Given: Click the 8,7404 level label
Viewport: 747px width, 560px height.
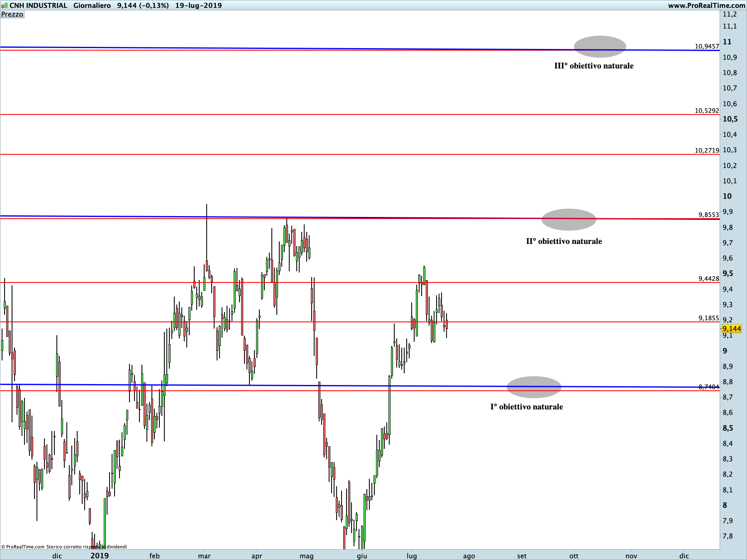Looking at the screenshot, I should pyautogui.click(x=708, y=387).
